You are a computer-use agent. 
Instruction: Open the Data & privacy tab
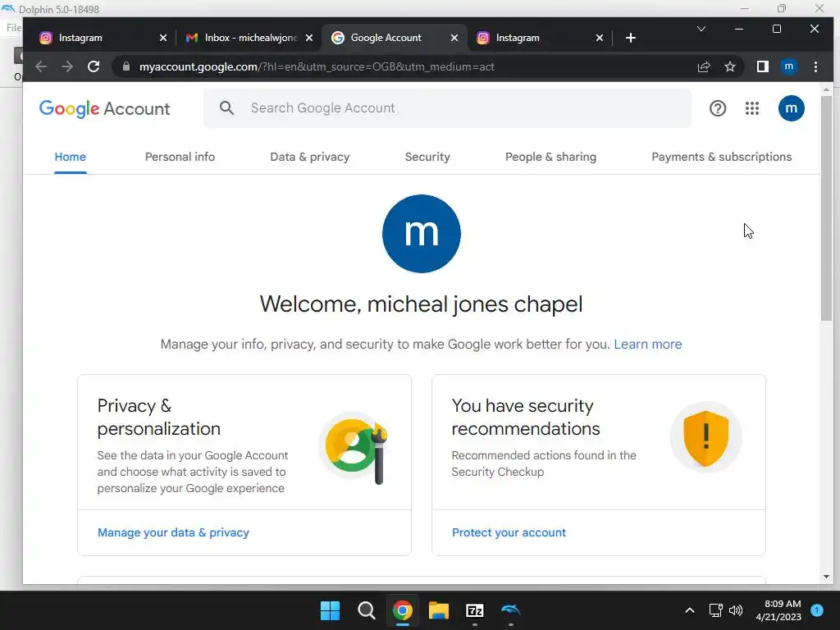click(309, 157)
